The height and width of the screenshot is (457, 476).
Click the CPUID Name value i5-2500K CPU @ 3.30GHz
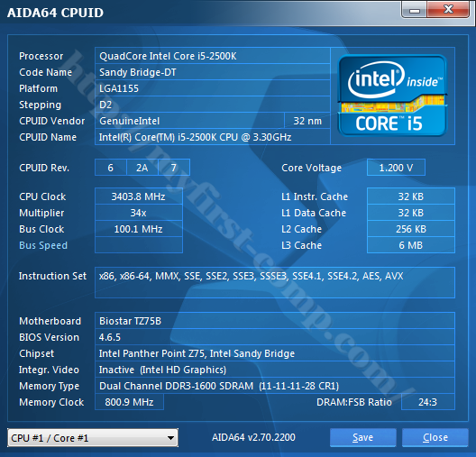[213, 137]
